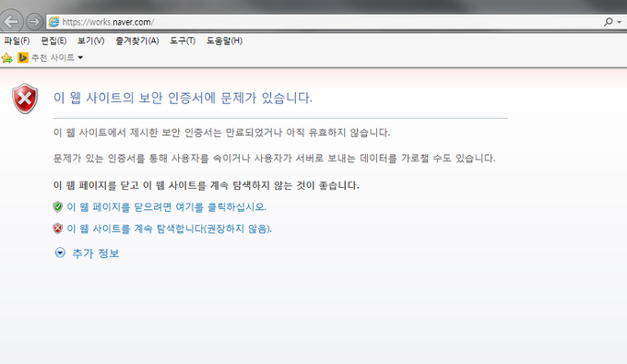Click link to close this web page
This screenshot has width=627, height=364.
pyautogui.click(x=166, y=207)
